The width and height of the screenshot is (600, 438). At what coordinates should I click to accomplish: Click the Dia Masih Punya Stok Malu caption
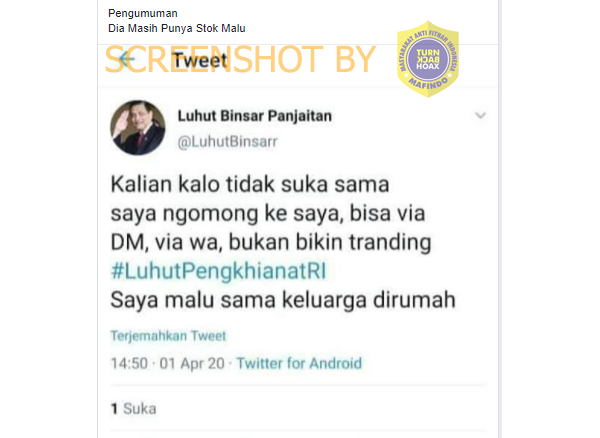point(177,28)
